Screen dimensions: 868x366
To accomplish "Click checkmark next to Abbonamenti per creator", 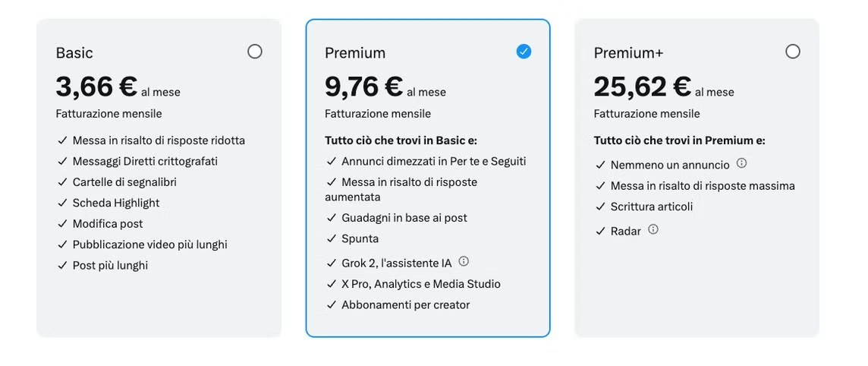I will (331, 305).
